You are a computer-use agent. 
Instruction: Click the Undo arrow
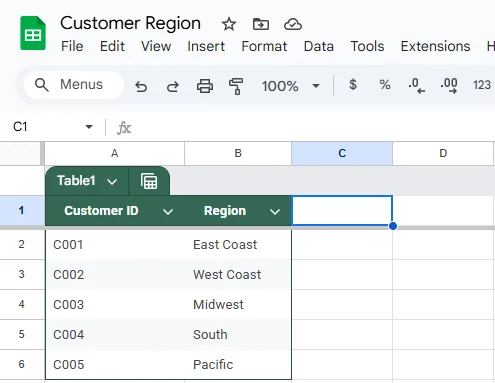(141, 87)
